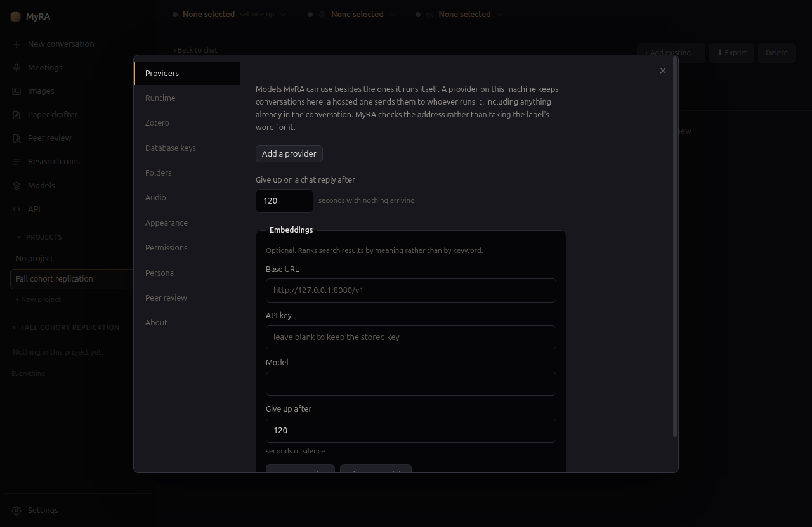Switch to the Runtime settings tab

point(187,98)
